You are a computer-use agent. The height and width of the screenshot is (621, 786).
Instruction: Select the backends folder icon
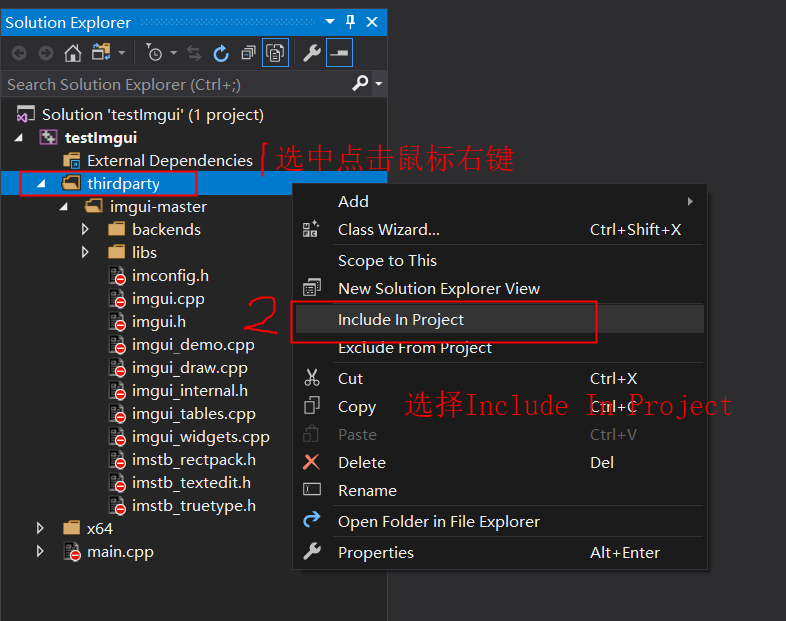click(x=117, y=229)
